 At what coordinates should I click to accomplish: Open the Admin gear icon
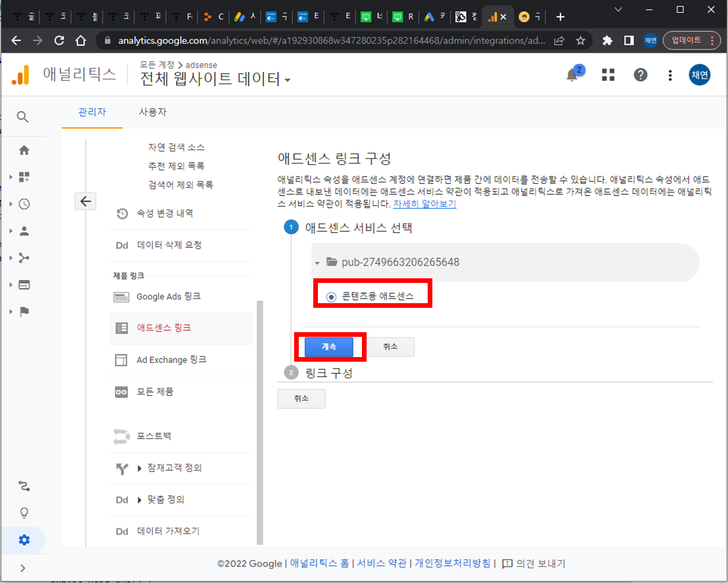pos(24,540)
